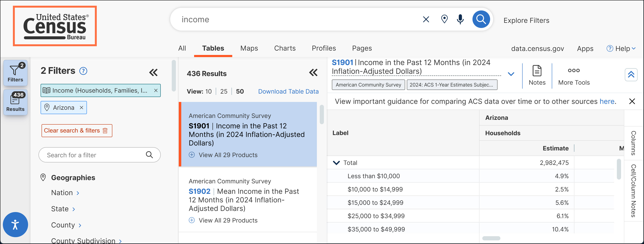Click the scroll-to-top double chevron button
Screen dimensions: 644x244
point(631,75)
